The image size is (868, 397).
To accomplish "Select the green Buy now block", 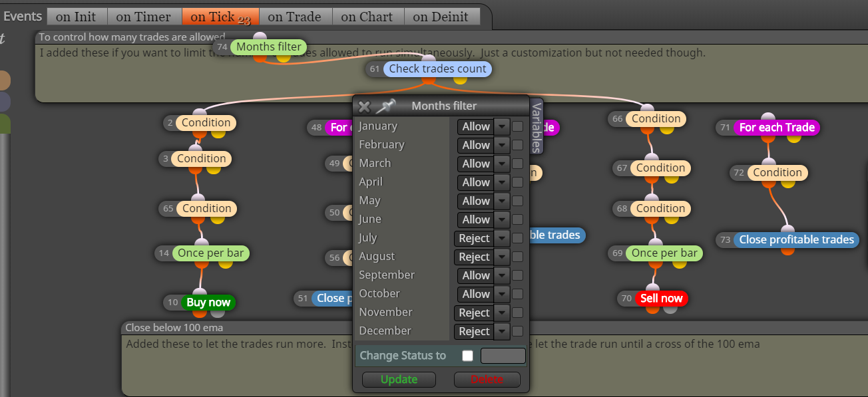I will (x=208, y=303).
